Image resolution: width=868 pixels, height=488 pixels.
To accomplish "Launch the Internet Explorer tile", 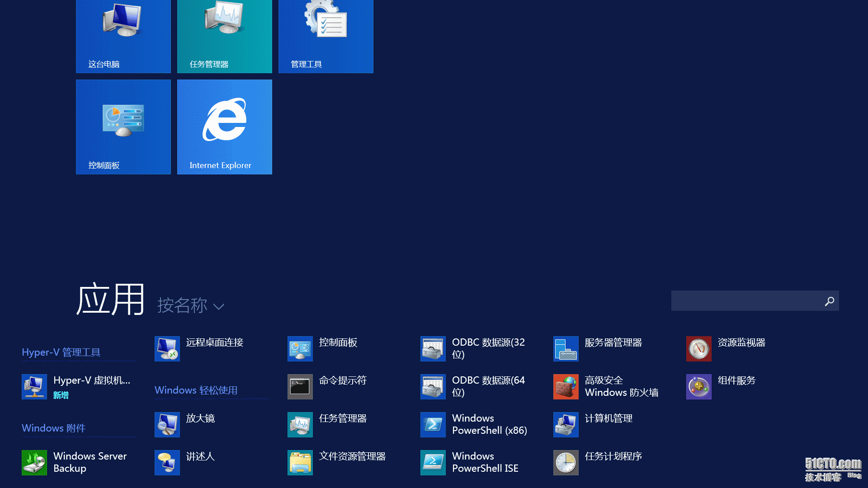I will click(x=225, y=127).
